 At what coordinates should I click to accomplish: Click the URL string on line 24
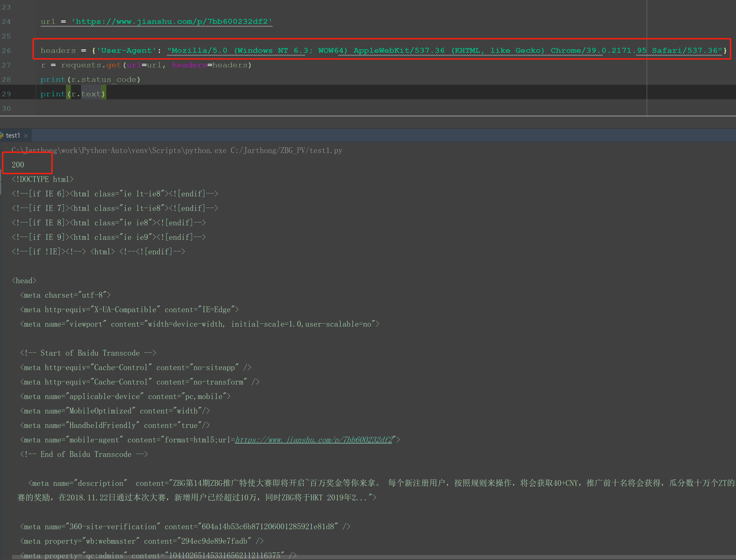[172, 22]
